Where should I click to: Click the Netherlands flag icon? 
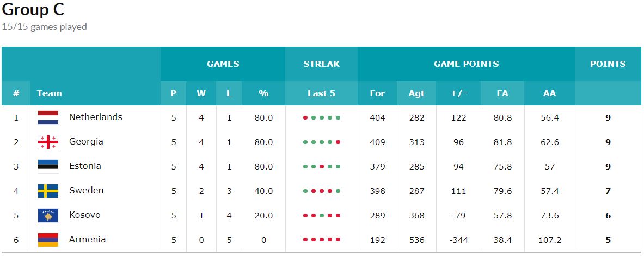[48, 118]
